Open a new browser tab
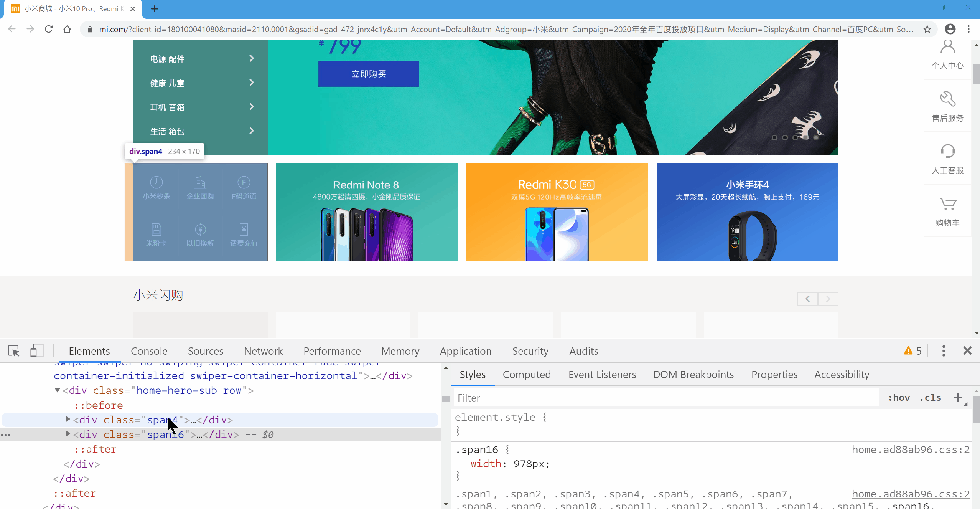 tap(154, 9)
